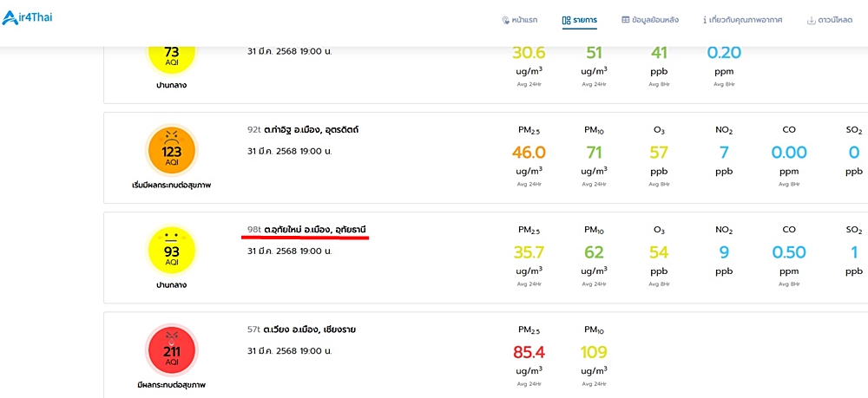Open ข้อมูลย้อนหลัง historical data page

point(650,20)
